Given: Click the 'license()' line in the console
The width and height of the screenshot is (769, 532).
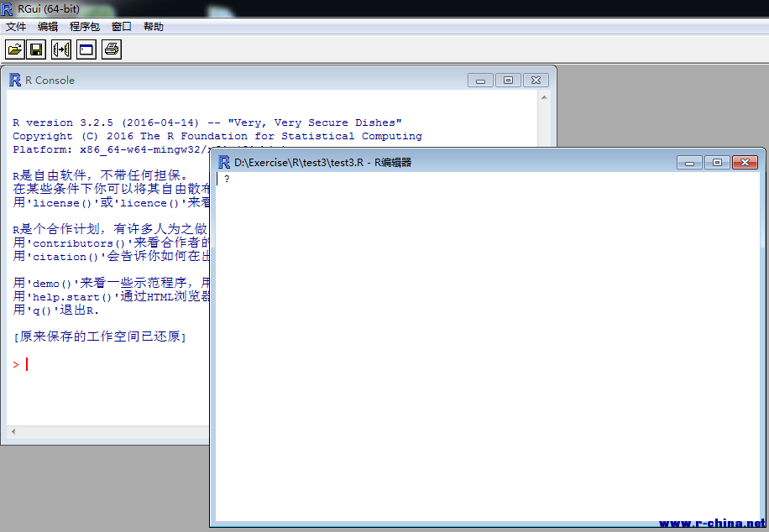Looking at the screenshot, I should (x=112, y=202).
